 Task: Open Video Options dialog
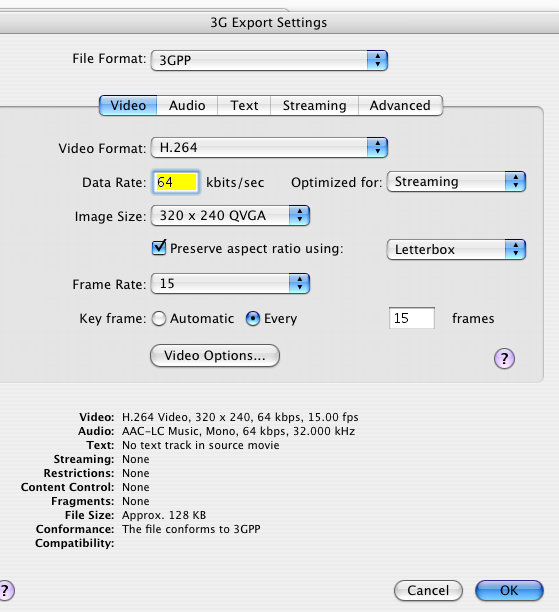215,356
